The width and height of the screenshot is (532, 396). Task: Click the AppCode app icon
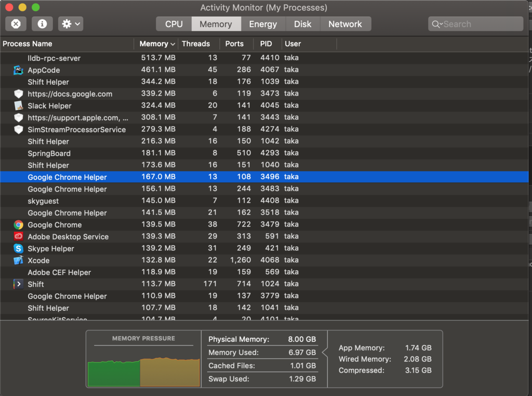click(x=18, y=70)
